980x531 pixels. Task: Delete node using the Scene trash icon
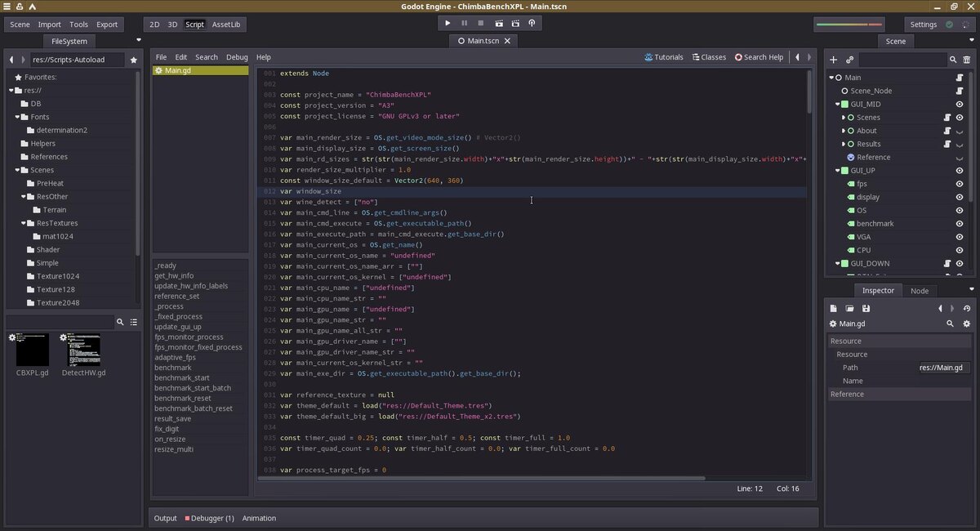coord(967,60)
